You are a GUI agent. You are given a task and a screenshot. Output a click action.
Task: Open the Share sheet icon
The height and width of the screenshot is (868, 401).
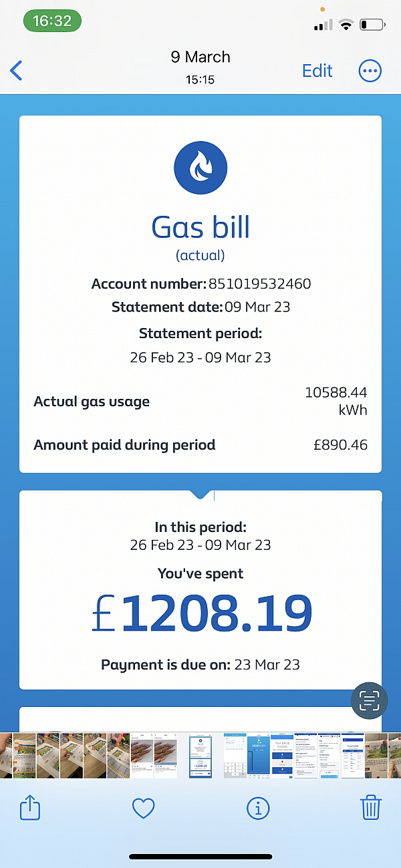30,809
